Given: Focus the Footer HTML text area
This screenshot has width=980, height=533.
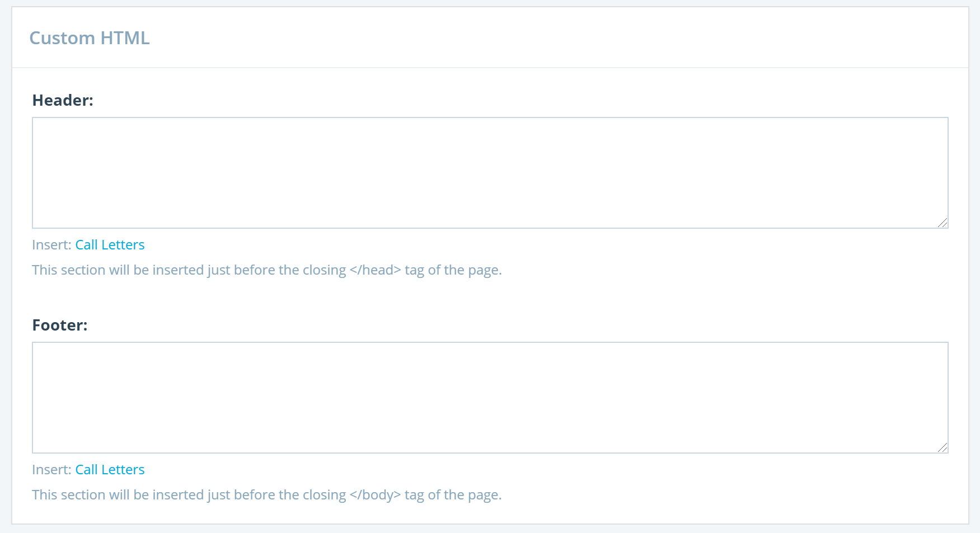Looking at the screenshot, I should [490, 398].
